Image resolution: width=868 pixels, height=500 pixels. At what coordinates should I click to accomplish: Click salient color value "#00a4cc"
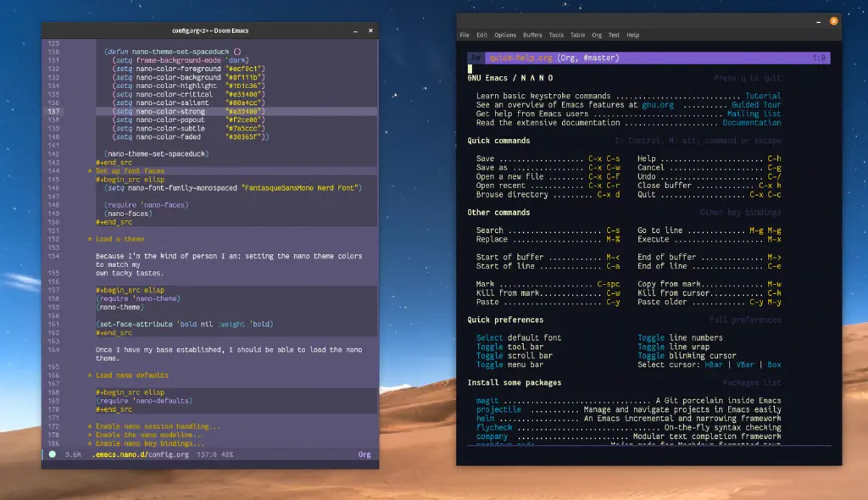tap(245, 103)
